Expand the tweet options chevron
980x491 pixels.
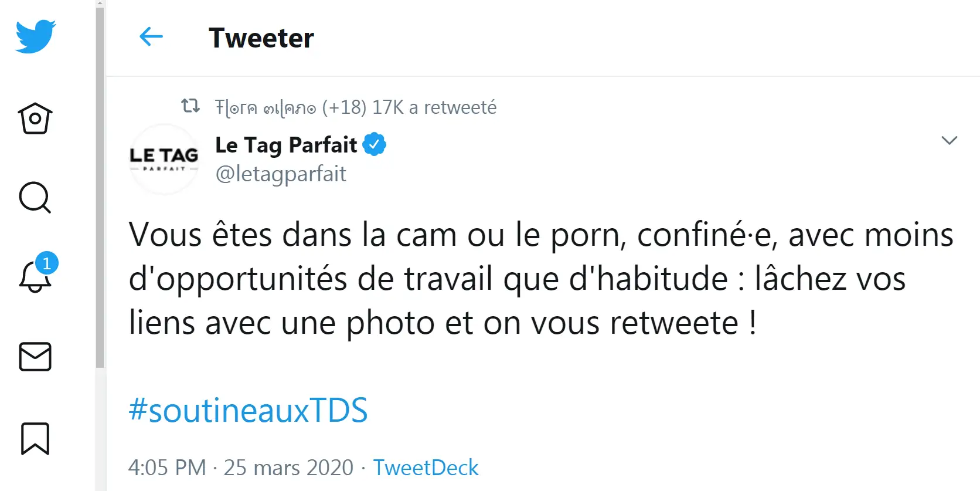[x=949, y=140]
